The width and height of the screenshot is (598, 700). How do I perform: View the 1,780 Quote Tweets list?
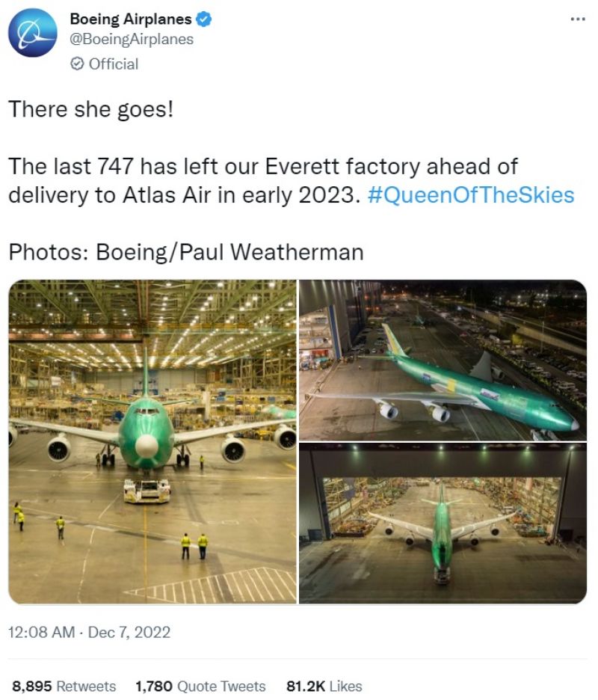point(200,686)
